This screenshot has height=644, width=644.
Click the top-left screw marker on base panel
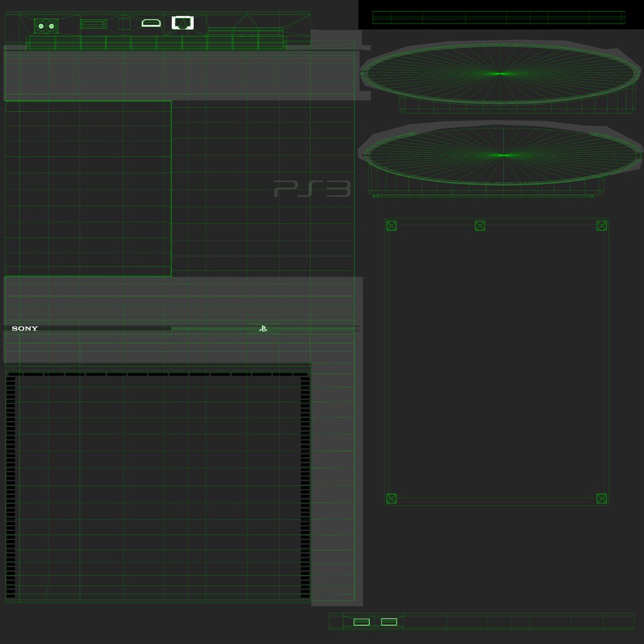[x=391, y=225]
